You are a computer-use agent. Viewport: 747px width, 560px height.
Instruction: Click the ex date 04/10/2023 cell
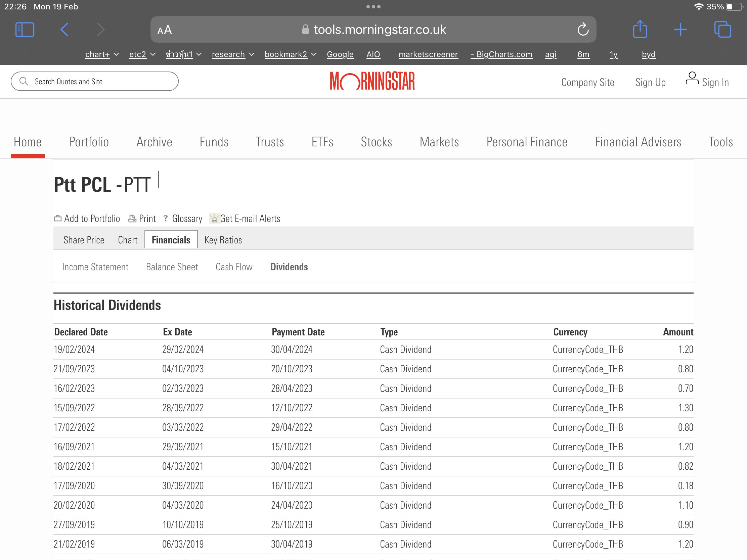click(x=183, y=369)
